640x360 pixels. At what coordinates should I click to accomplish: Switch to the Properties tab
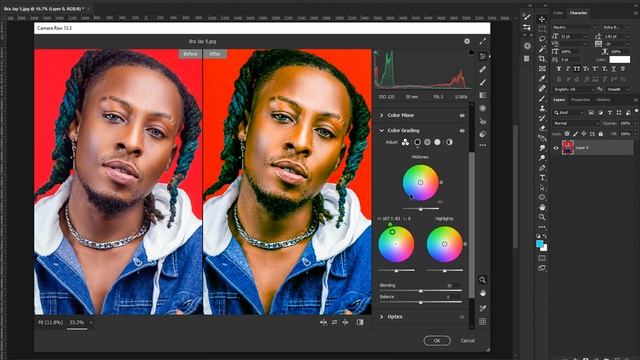click(580, 100)
